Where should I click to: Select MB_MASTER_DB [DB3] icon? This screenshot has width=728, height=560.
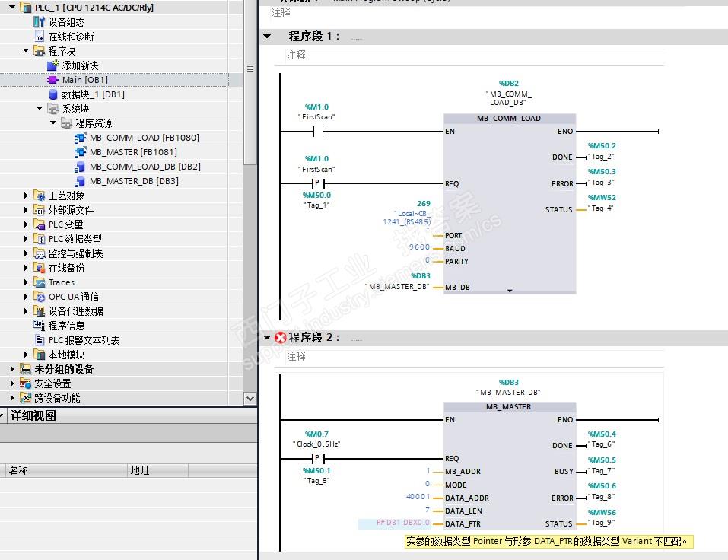pyautogui.click(x=80, y=181)
